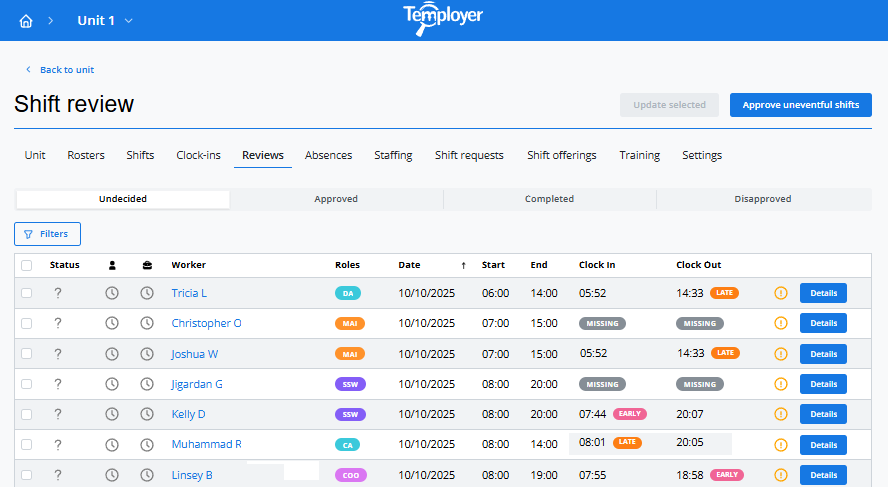888x487 pixels.
Task: Open worker profile Joshua W
Action: (194, 354)
